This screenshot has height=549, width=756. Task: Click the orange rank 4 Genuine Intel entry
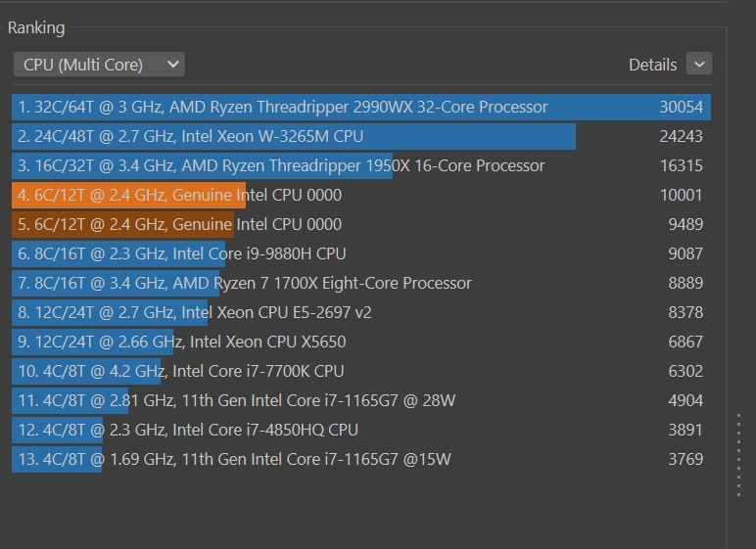[179, 195]
